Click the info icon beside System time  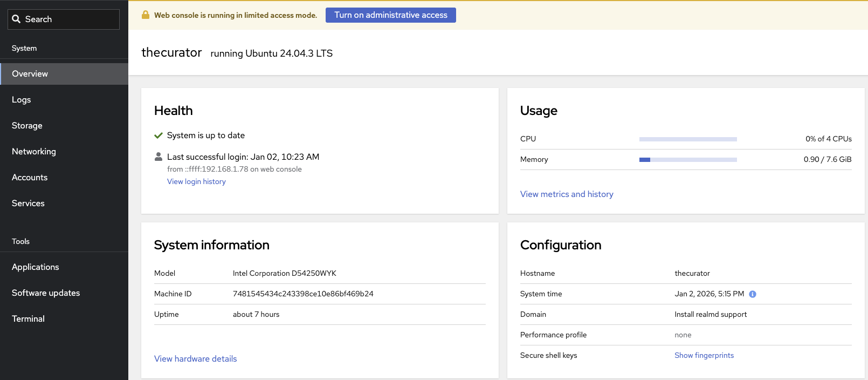coord(753,294)
